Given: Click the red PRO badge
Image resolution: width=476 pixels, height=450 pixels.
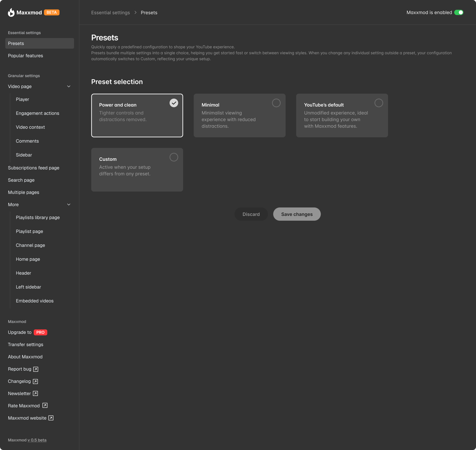Looking at the screenshot, I should click(x=40, y=332).
